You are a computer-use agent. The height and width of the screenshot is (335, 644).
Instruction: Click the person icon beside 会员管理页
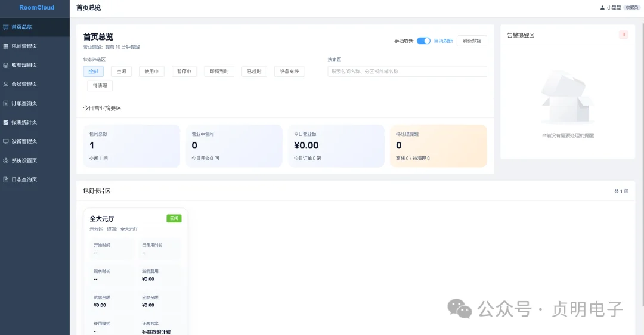(x=6, y=84)
